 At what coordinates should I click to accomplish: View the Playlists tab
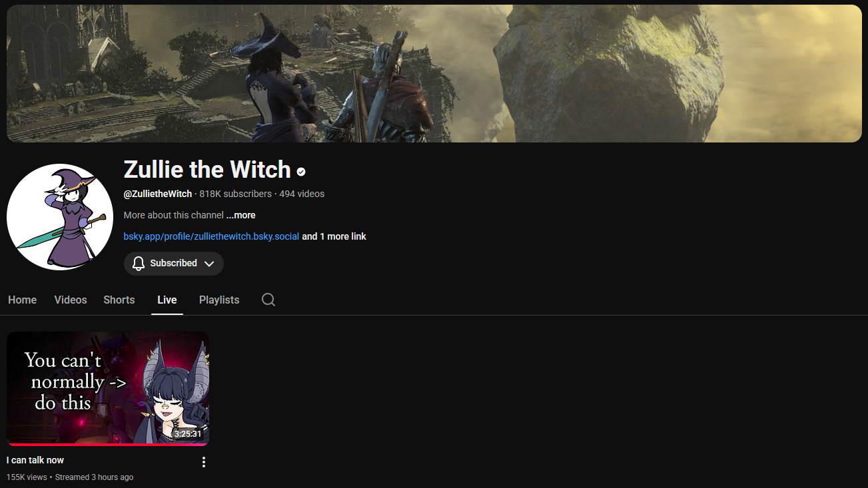coord(219,300)
